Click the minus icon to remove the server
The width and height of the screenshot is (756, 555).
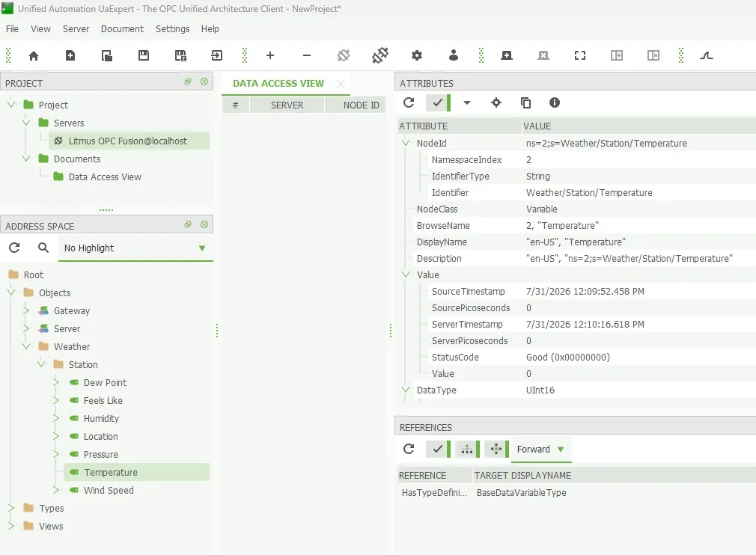pos(307,56)
